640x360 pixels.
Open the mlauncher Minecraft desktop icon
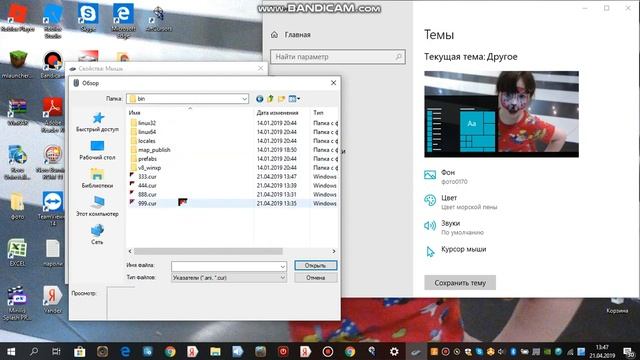pyautogui.click(x=17, y=64)
